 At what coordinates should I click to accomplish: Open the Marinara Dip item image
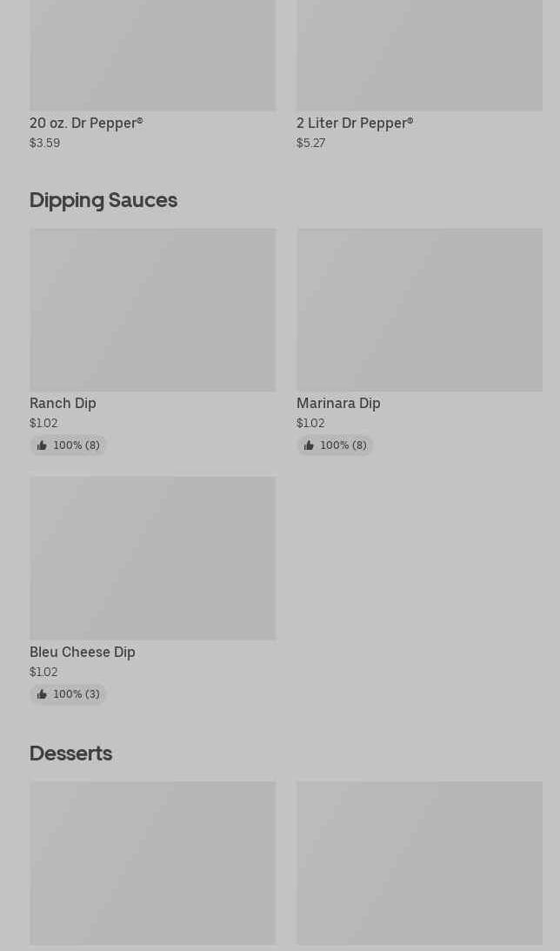click(419, 310)
